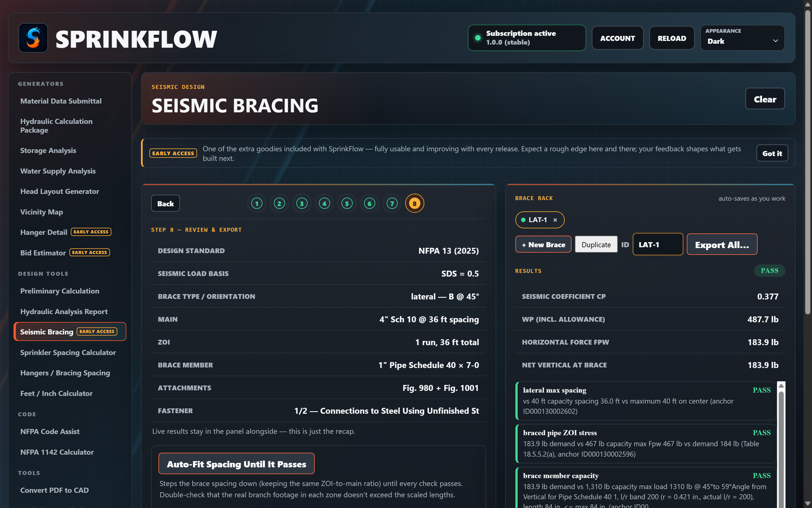The image size is (812, 508).
Task: Select the lateral max spacing check
Action: [x=646, y=400]
